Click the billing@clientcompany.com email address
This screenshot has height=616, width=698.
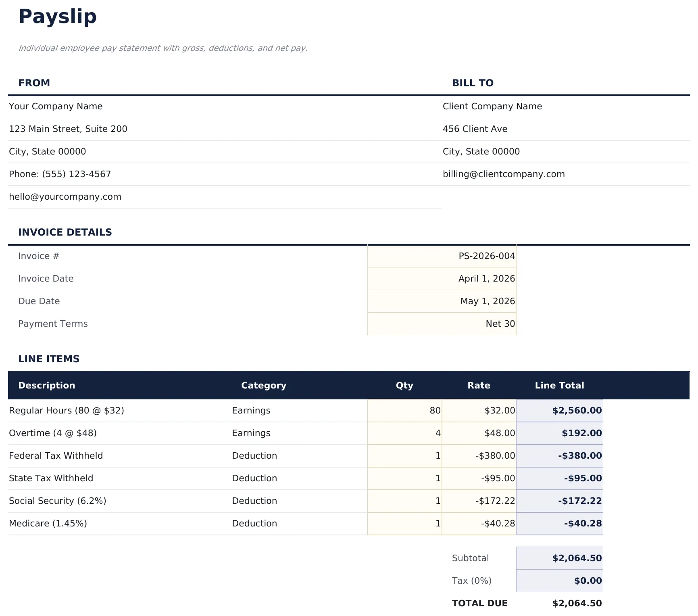(x=504, y=174)
